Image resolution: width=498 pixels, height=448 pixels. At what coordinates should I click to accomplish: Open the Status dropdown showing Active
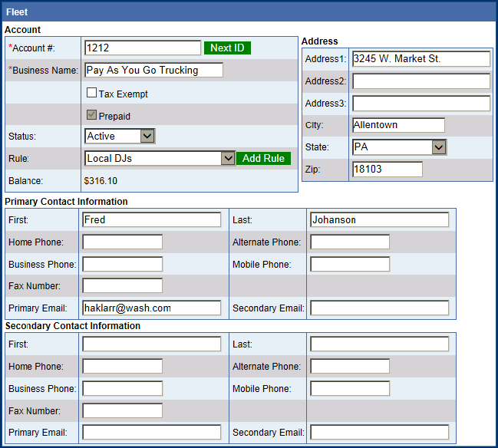[x=120, y=136]
